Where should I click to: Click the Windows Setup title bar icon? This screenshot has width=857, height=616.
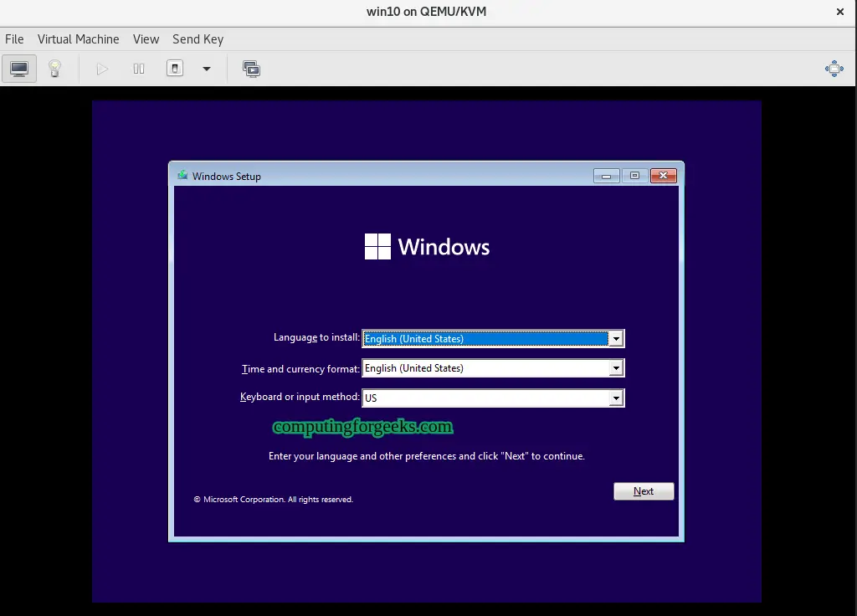pos(182,176)
